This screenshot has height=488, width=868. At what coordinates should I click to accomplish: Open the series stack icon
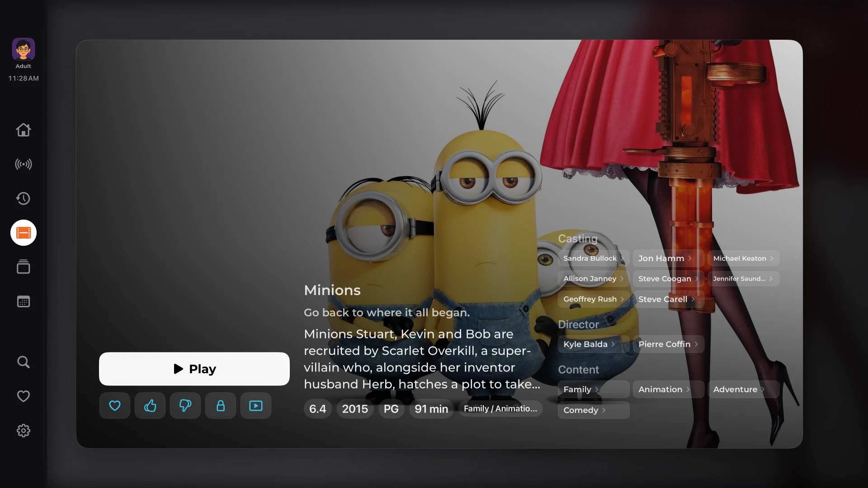coord(24,267)
